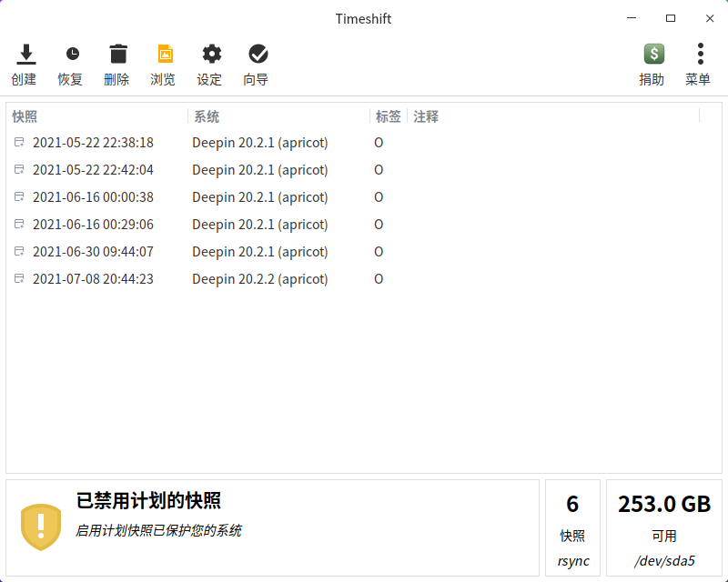Click the 捐助 (Donate) dollar icon
The height and width of the screenshot is (582, 728).
click(x=654, y=54)
